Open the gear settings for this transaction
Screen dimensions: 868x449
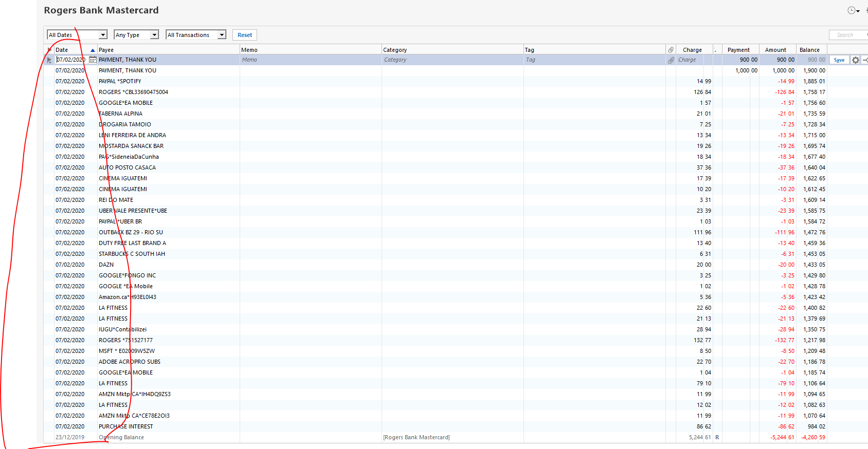[x=856, y=60]
